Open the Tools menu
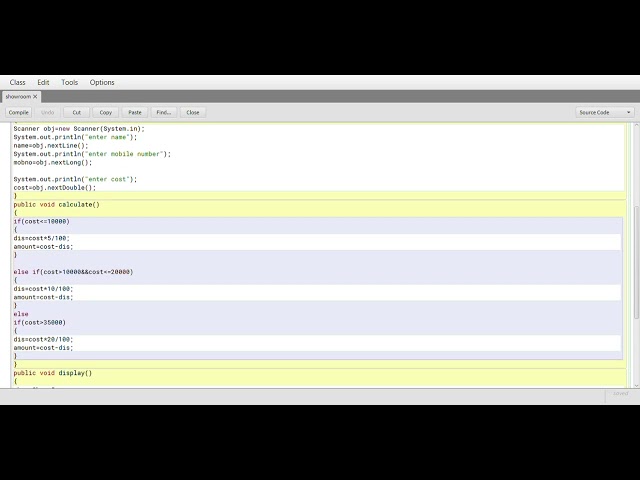The height and width of the screenshot is (480, 640). (69, 82)
